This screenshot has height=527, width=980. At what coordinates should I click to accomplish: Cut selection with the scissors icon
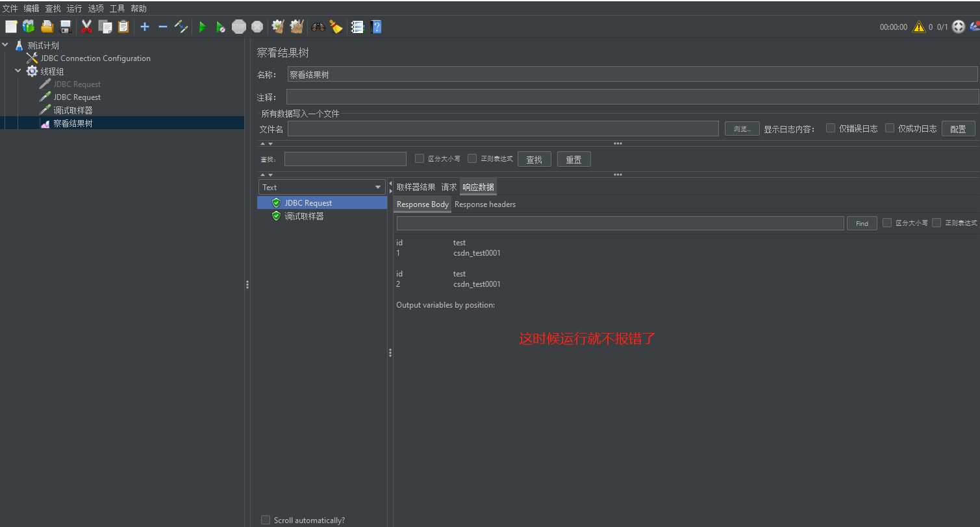pos(86,27)
